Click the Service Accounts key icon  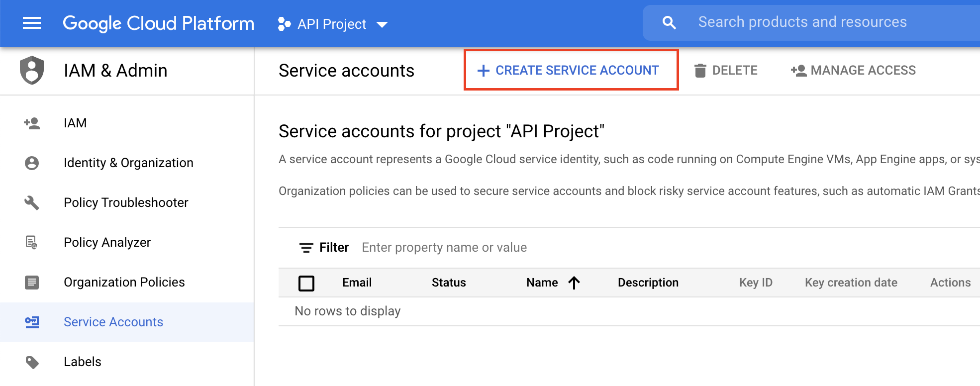32,322
